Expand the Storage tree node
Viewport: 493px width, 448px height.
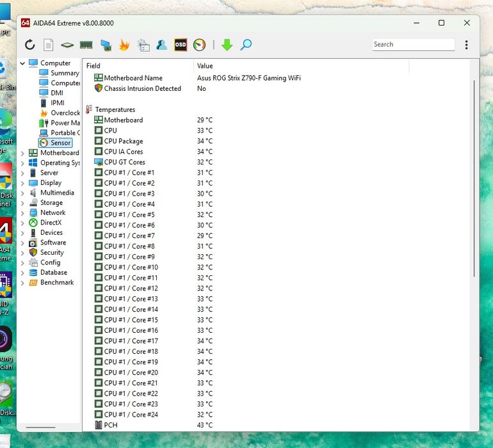tap(22, 203)
